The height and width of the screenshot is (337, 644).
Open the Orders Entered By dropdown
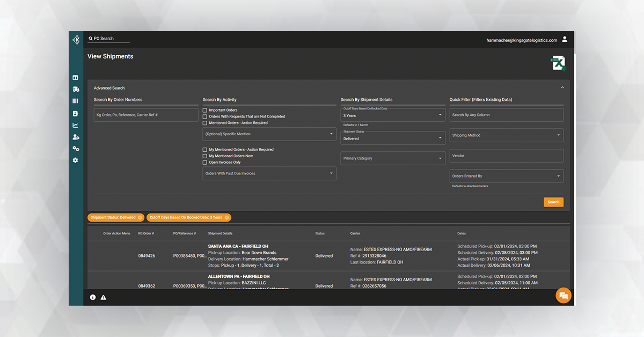(x=507, y=176)
